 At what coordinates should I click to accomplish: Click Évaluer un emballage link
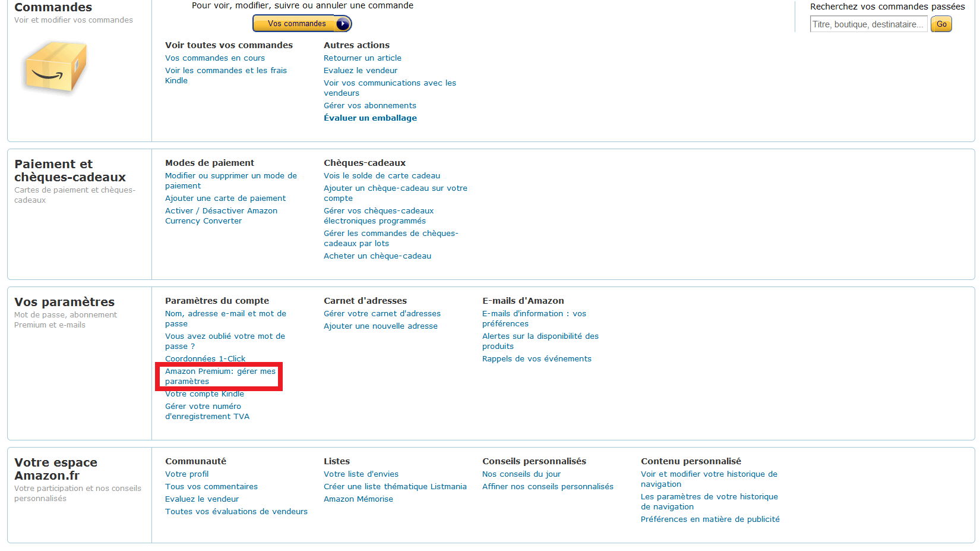coord(370,118)
